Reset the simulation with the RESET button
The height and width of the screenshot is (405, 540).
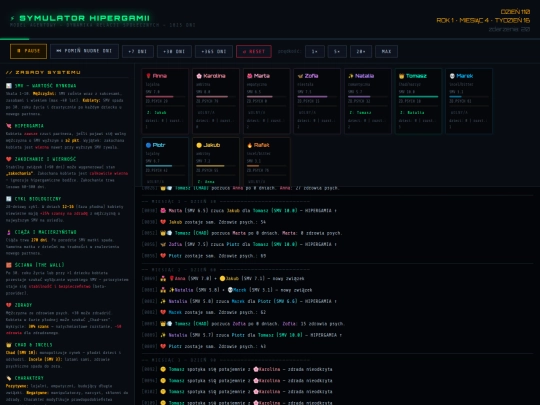(254, 52)
